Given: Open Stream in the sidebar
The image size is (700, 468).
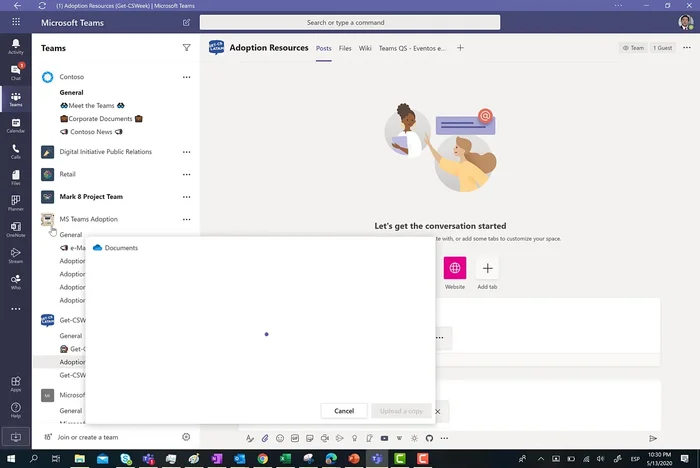Looking at the screenshot, I should click(16, 255).
